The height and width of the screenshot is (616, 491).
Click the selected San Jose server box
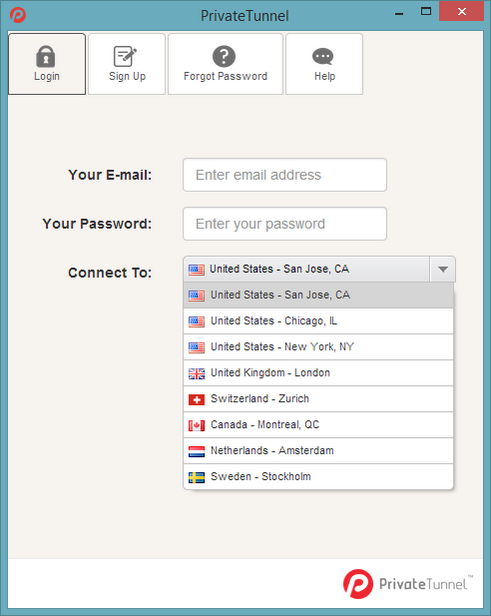tap(306, 269)
